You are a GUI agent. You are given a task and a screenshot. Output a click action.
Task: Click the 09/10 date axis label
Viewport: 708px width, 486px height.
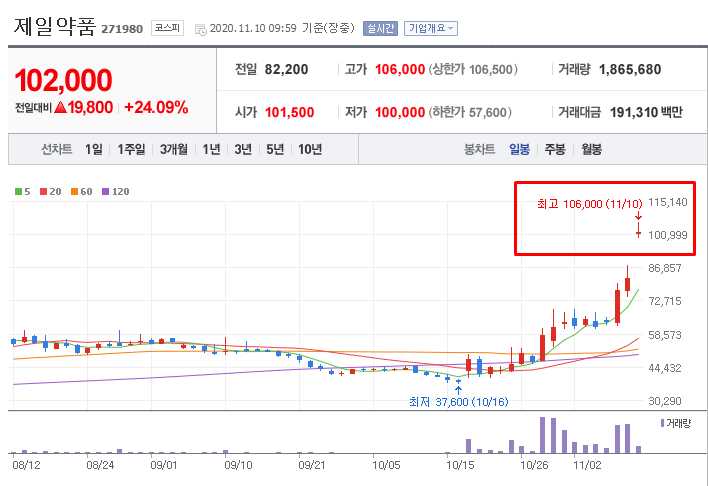coord(238,465)
